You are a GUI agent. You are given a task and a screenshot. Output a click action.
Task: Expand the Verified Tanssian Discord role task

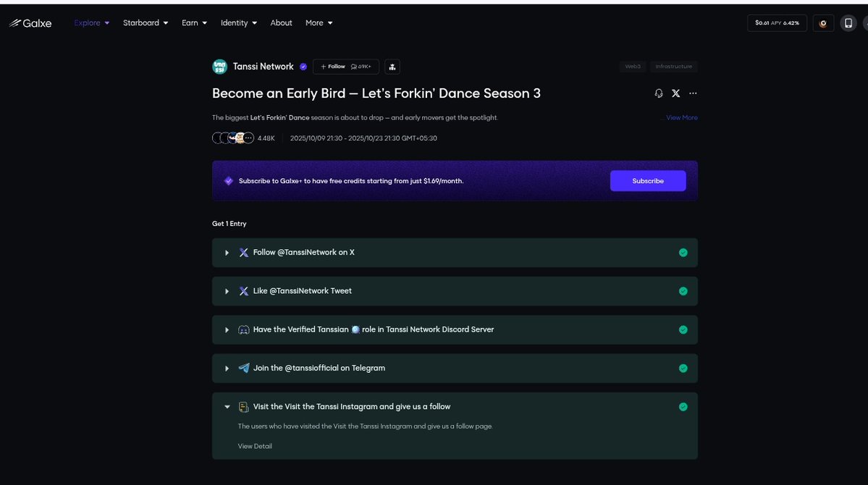coord(227,330)
